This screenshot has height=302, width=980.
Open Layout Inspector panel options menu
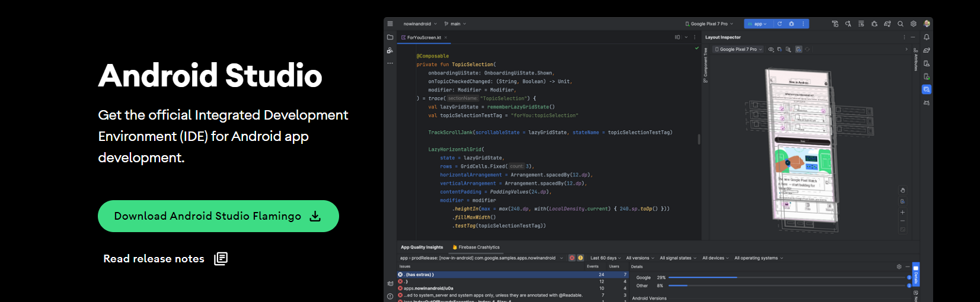click(x=904, y=37)
